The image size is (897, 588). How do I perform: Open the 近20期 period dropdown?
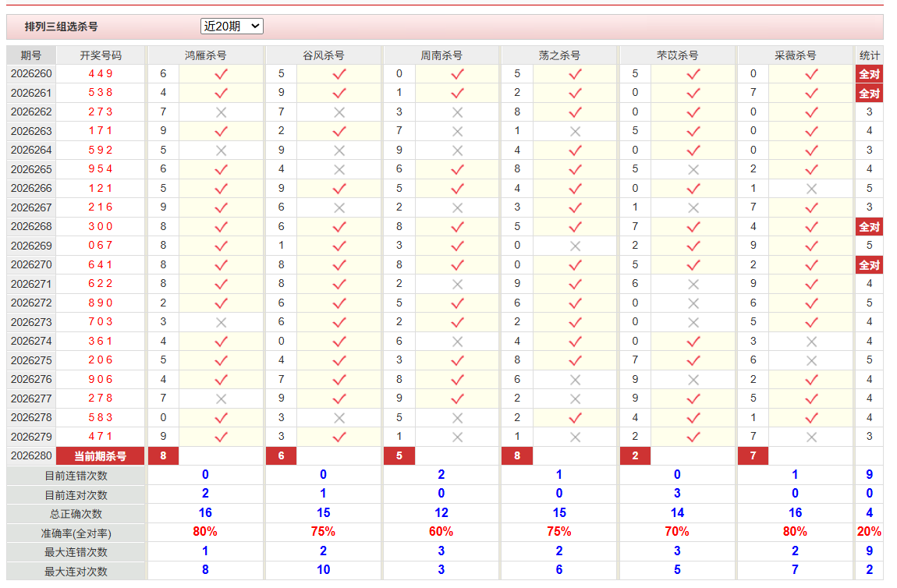[x=232, y=27]
